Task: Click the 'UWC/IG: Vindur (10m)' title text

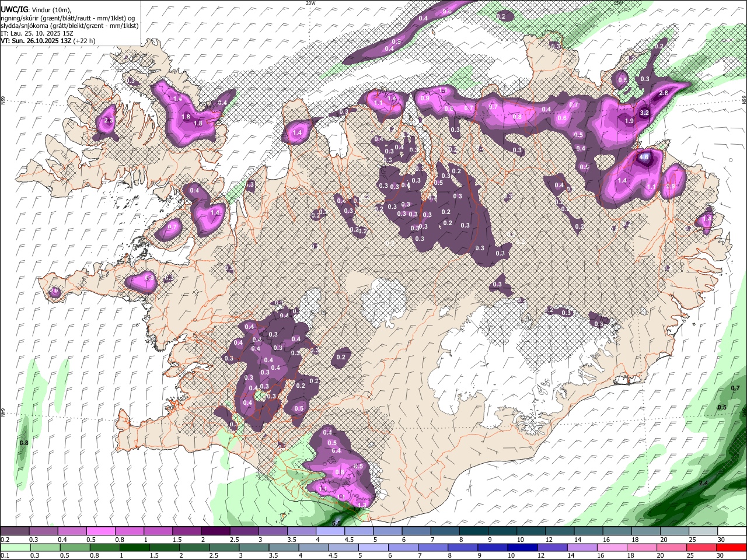Action: [x=36, y=10]
